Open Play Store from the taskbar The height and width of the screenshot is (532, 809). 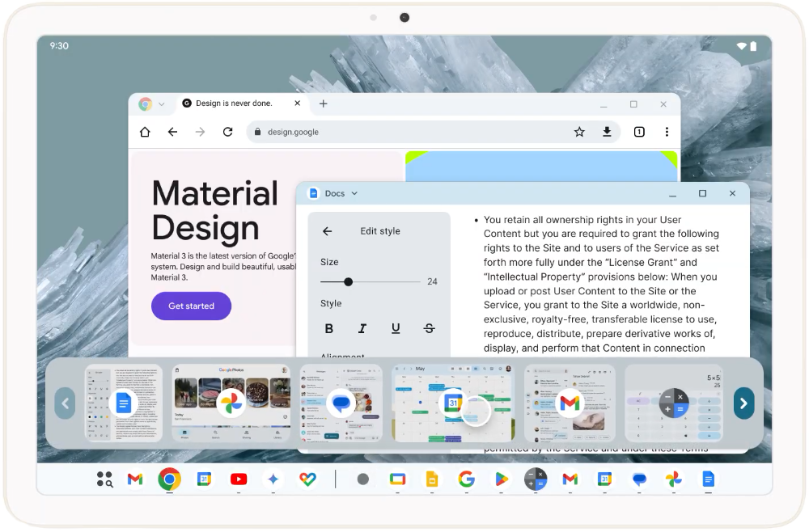pos(501,479)
